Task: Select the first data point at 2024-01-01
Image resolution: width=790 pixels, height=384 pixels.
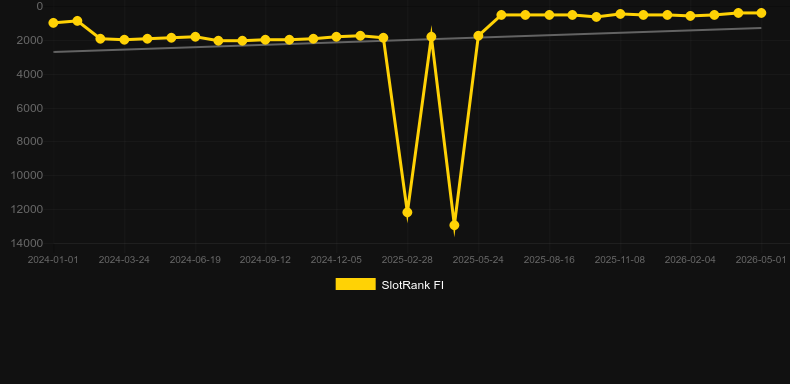Action: (x=53, y=23)
